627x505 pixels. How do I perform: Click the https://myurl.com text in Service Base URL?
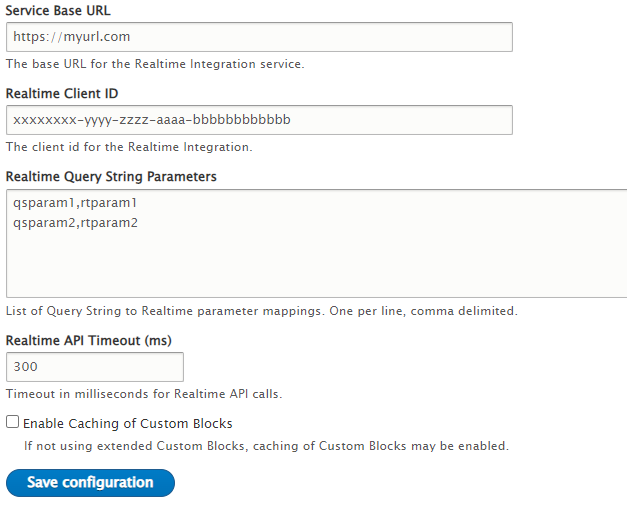click(x=72, y=37)
